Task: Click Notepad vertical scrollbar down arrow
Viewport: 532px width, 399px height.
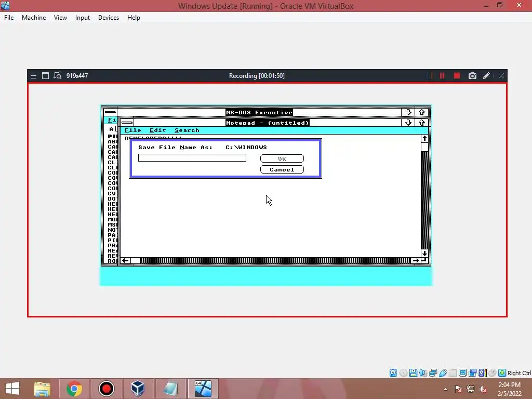Action: [x=424, y=254]
